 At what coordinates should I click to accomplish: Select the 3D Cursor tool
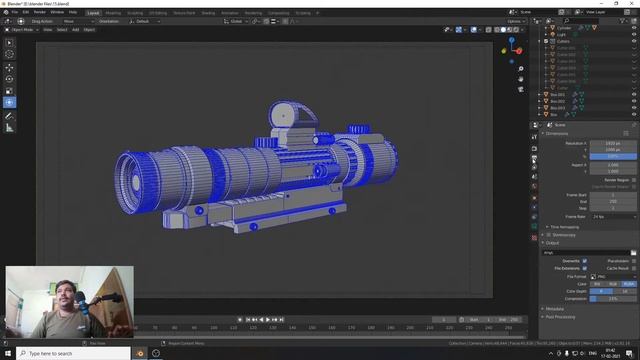(9, 54)
